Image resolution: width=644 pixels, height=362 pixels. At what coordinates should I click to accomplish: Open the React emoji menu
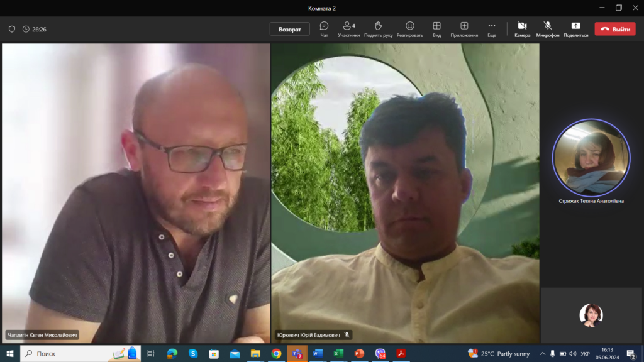pos(409,29)
